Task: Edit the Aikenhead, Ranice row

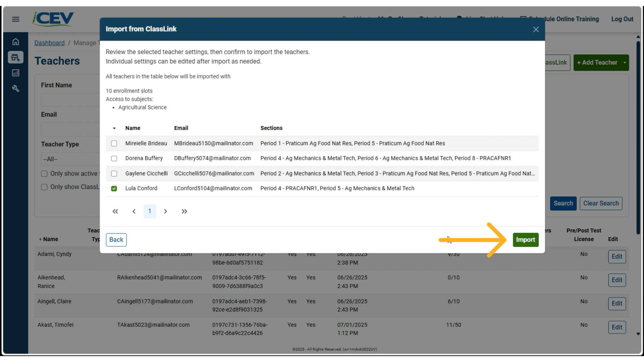Action: click(617, 280)
